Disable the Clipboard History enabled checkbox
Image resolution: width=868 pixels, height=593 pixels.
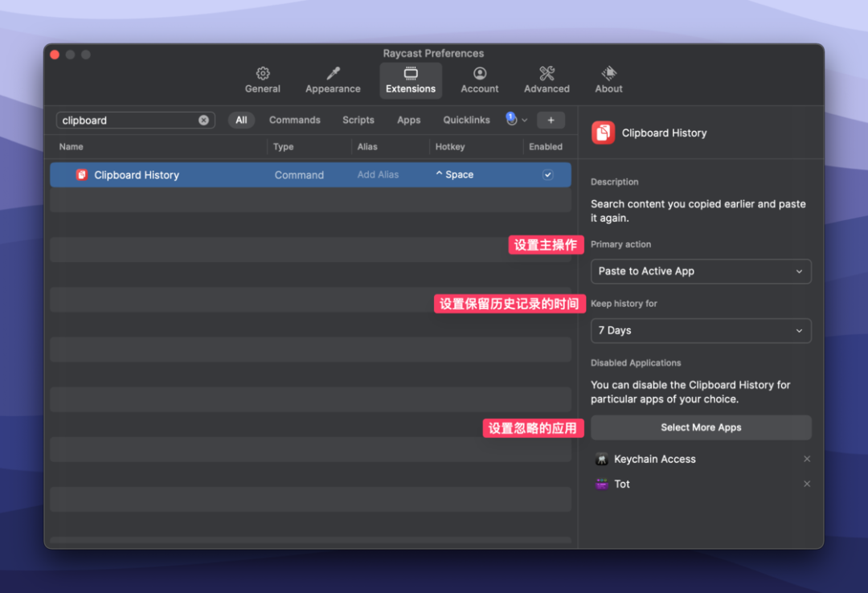(x=547, y=175)
